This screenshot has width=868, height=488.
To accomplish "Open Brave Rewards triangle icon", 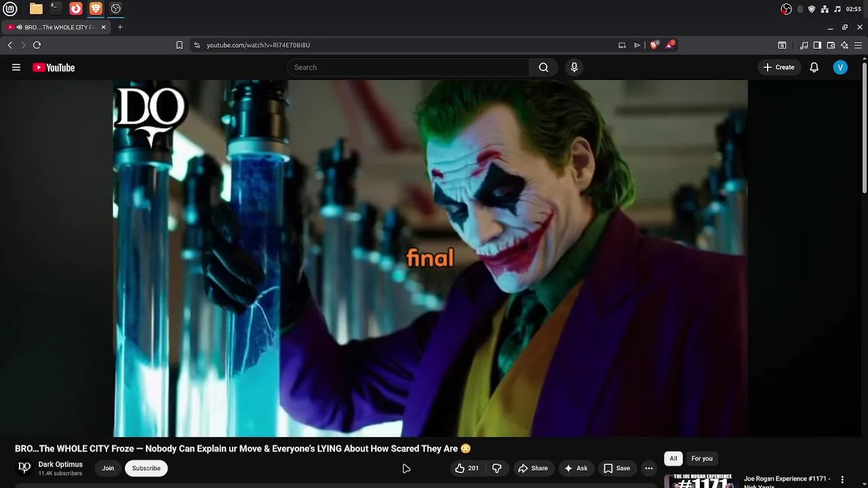I will click(670, 45).
